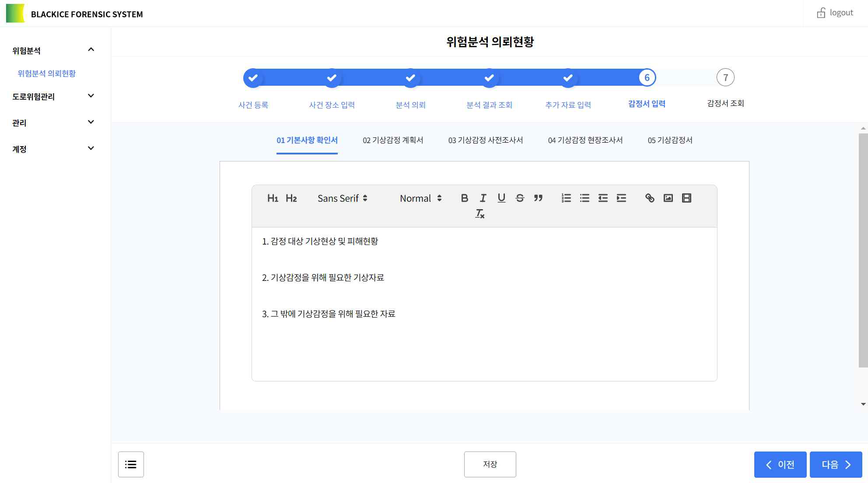Image resolution: width=868 pixels, height=483 pixels.
Task: Select current step 6 circle
Action: tap(647, 78)
